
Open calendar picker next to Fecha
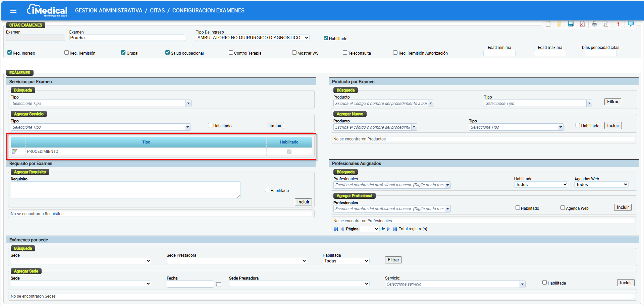218,284
